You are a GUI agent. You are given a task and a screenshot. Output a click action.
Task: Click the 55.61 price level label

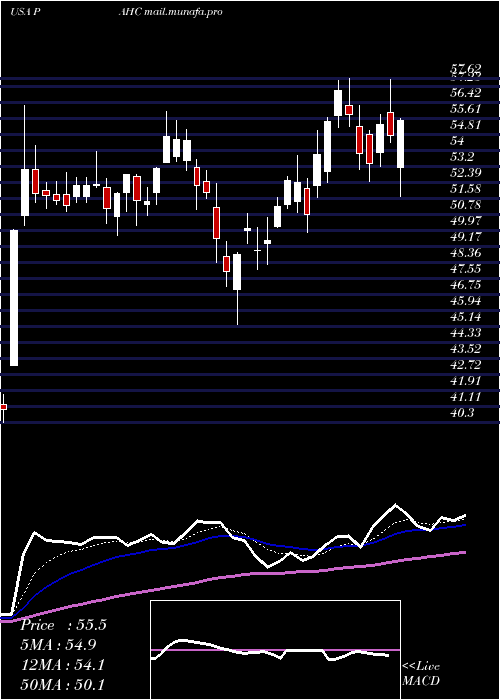tap(466, 109)
